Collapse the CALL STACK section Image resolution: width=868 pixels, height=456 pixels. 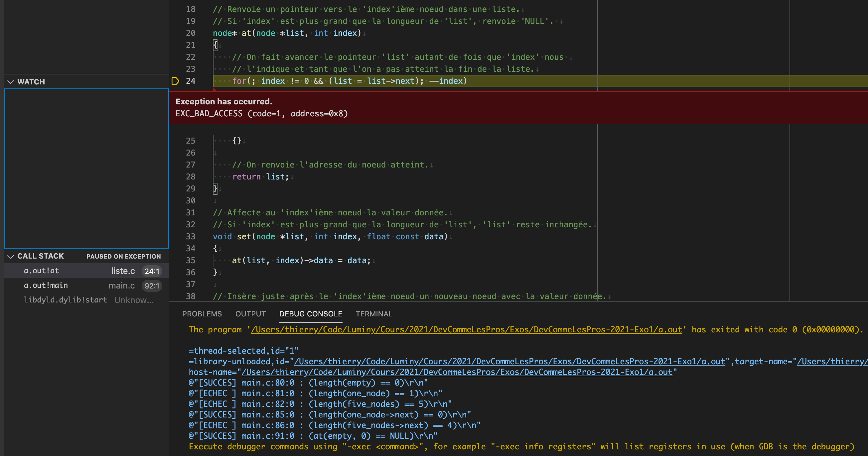(x=10, y=256)
